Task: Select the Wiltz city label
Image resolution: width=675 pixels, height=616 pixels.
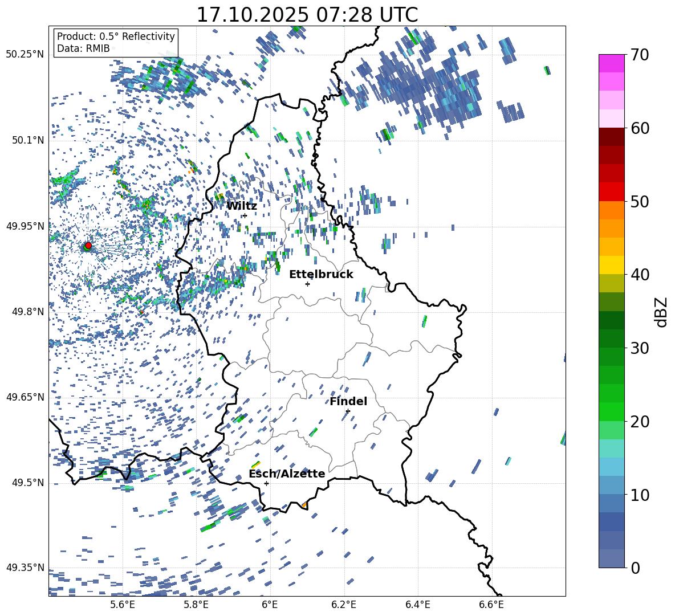Action: (x=242, y=206)
